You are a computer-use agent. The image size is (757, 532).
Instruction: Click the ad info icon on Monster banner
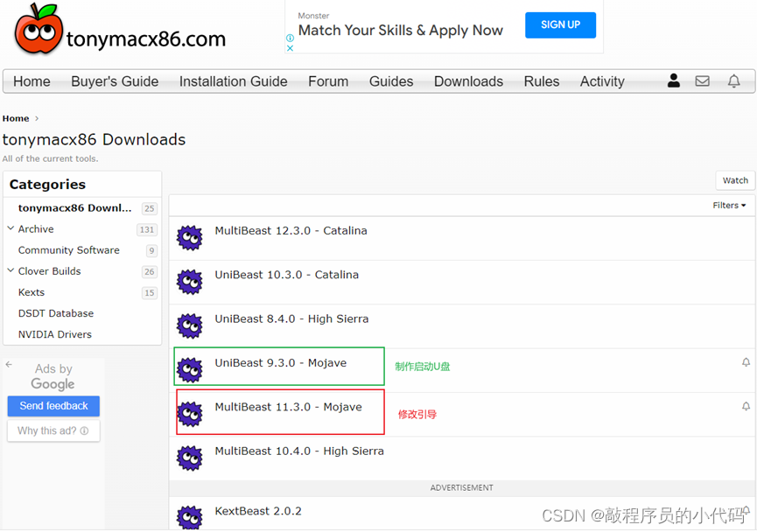pos(291,38)
